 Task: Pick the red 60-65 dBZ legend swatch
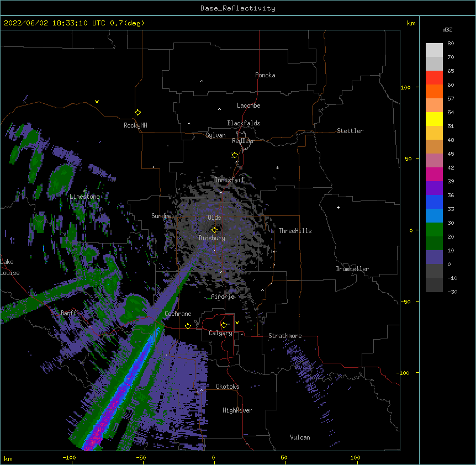[434, 78]
